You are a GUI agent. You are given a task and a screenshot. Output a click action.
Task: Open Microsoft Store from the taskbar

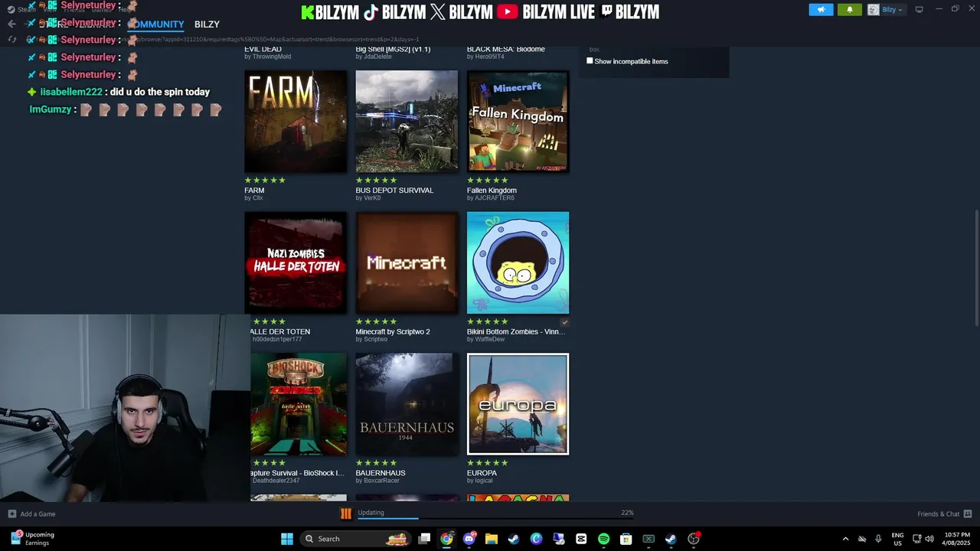tap(626, 539)
